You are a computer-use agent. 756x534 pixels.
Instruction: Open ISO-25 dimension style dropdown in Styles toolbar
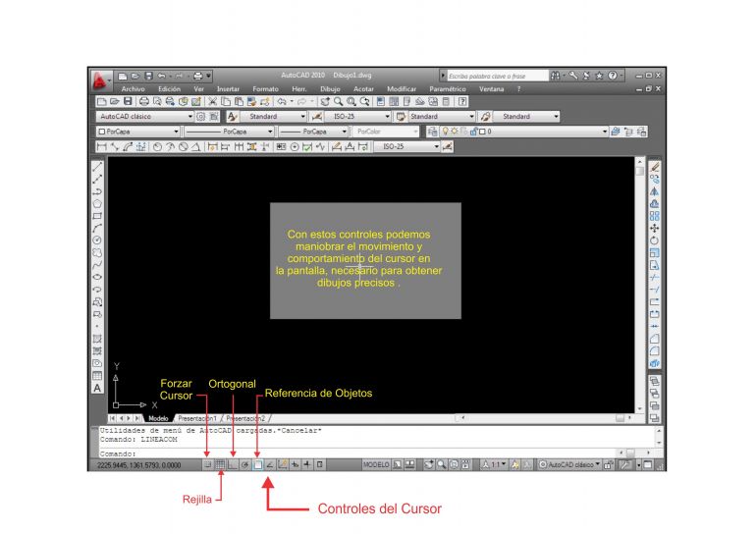tap(357, 117)
